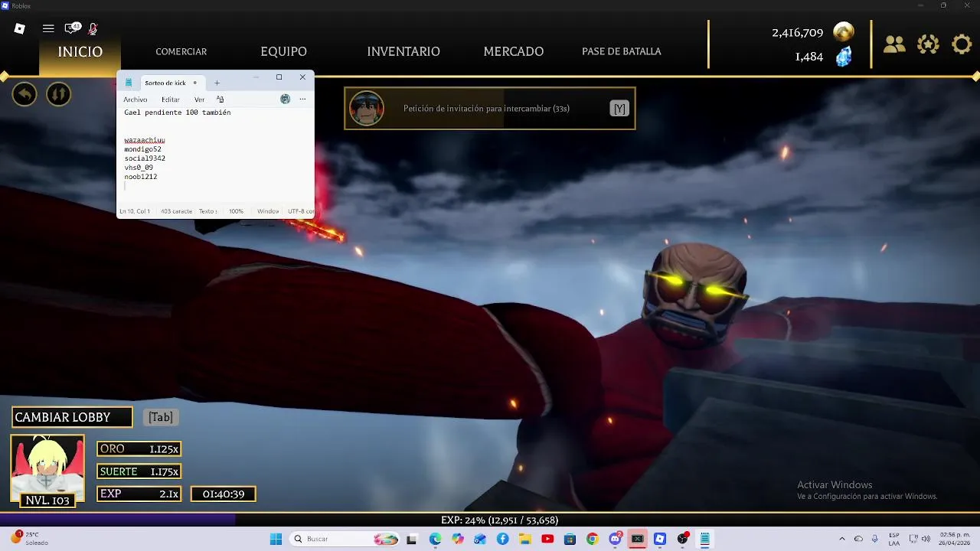Open Microsoft Edge from taskbar
This screenshot has height=551, width=980.
pyautogui.click(x=435, y=539)
